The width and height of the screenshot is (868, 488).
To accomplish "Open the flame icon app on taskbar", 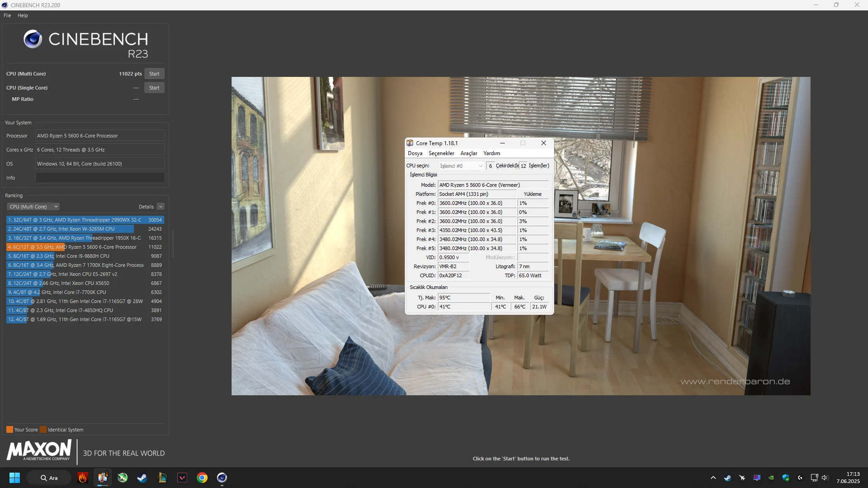I will (x=83, y=478).
